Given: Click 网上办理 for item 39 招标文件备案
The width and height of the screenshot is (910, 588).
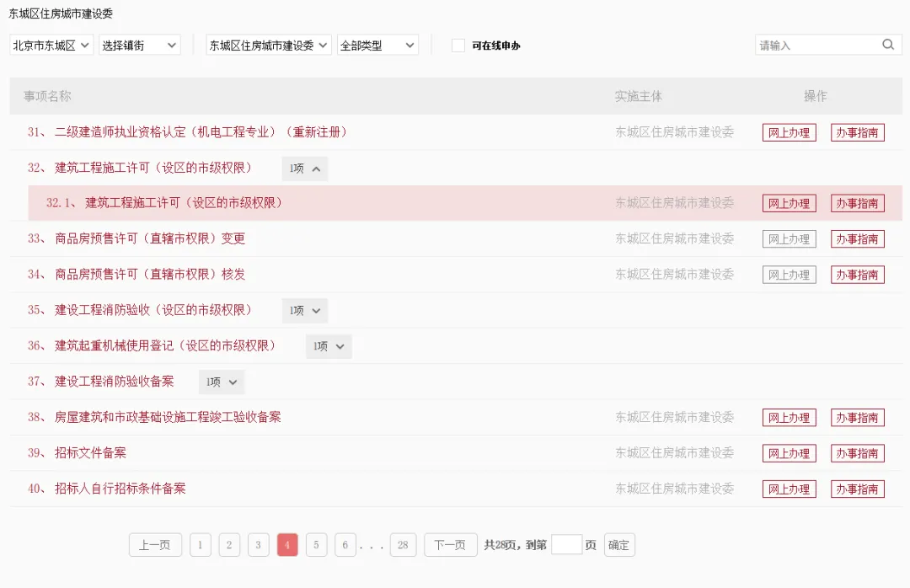Looking at the screenshot, I should (789, 454).
